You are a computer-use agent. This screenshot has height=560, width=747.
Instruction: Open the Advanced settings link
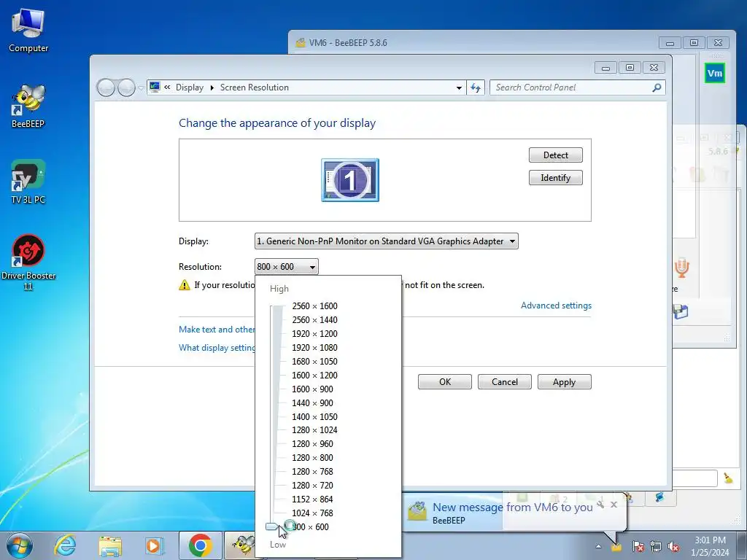click(x=556, y=306)
